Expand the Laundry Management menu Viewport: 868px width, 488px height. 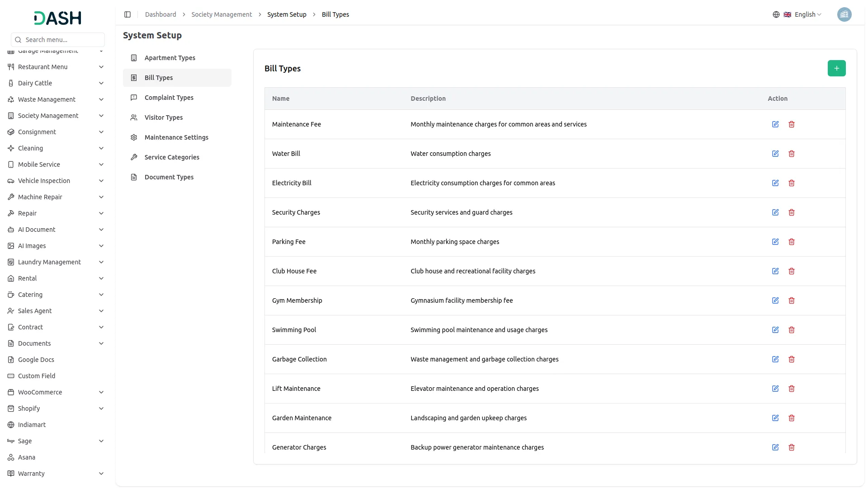coord(56,262)
